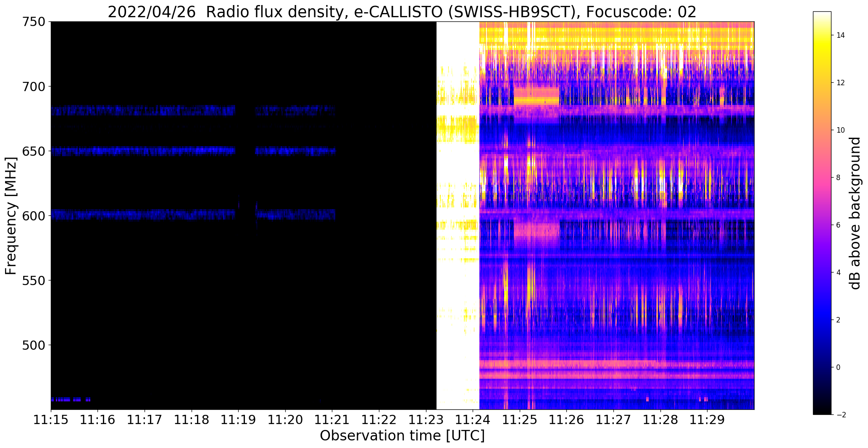Click the 600 frequency tick label
This screenshot has width=868, height=448.
(34, 216)
